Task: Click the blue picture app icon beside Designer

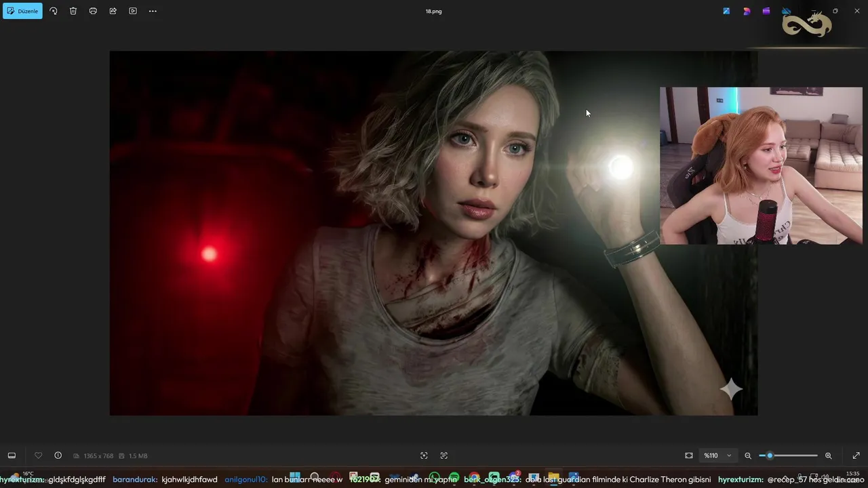Action: pos(726,11)
